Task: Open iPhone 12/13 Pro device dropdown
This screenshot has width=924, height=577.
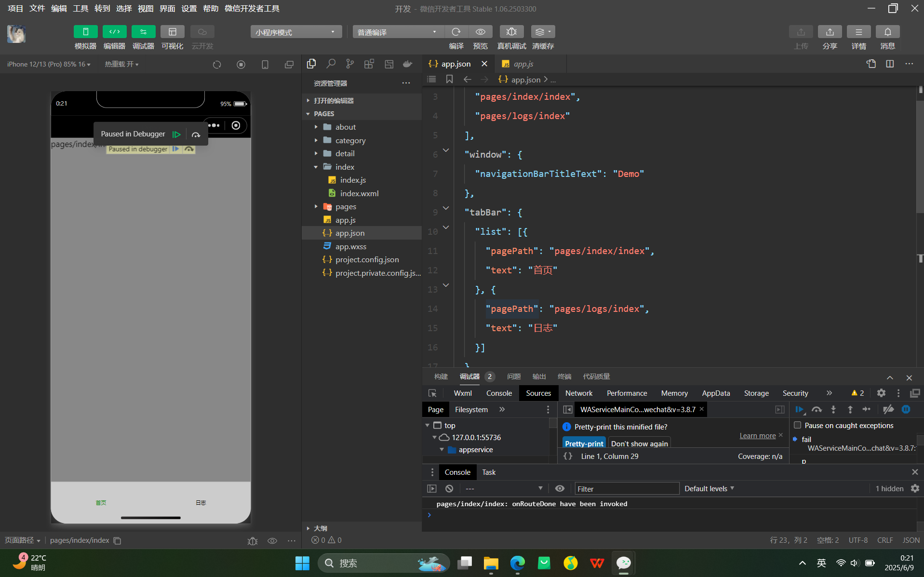Action: [49, 64]
